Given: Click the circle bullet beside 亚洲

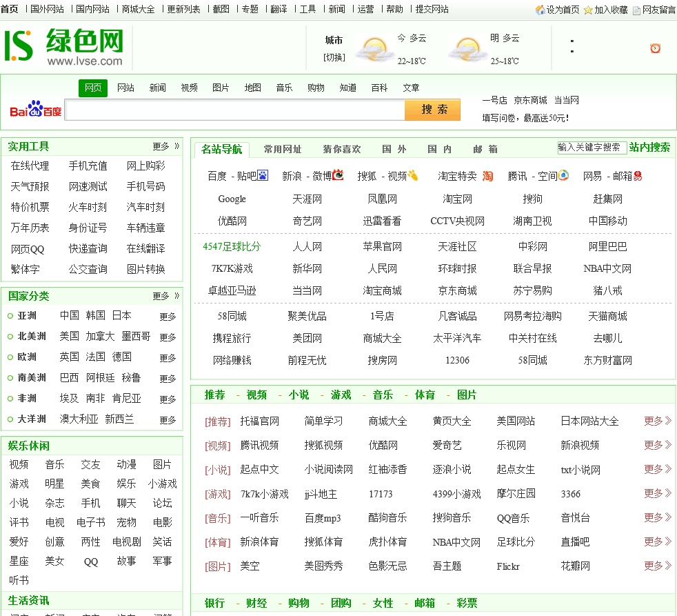Looking at the screenshot, I should 10,316.
